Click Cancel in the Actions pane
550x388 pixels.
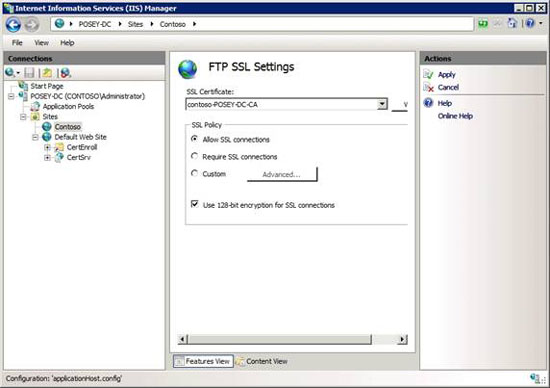tap(448, 87)
